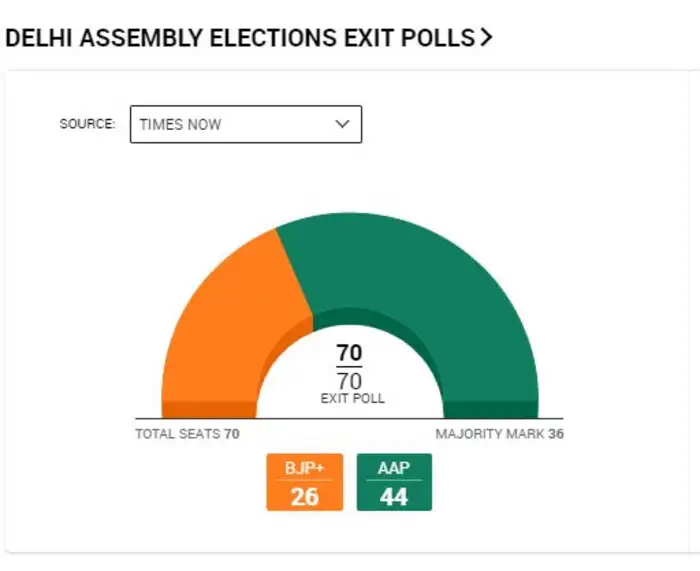Click the BJP+ seat count 26
This screenshot has height=571, width=700.
[304, 496]
